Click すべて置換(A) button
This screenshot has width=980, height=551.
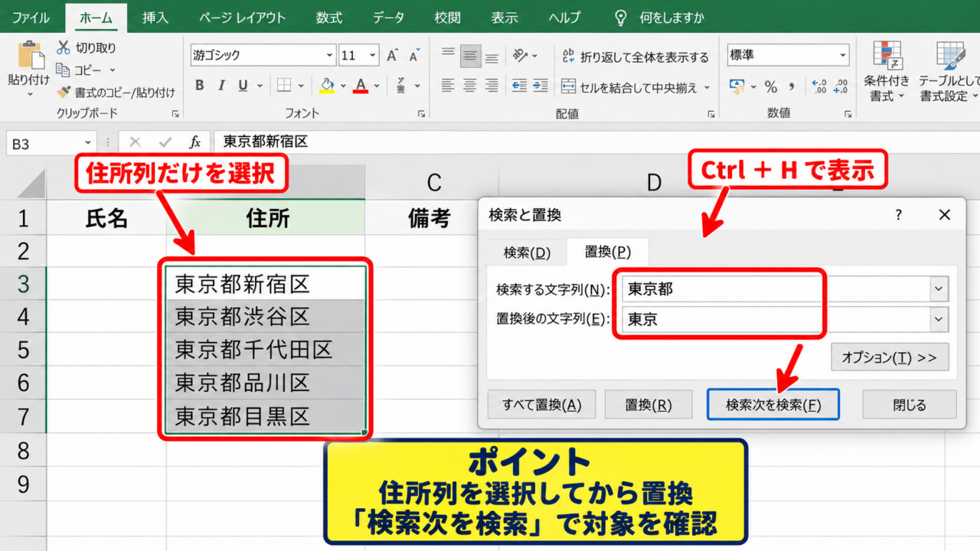pos(541,405)
